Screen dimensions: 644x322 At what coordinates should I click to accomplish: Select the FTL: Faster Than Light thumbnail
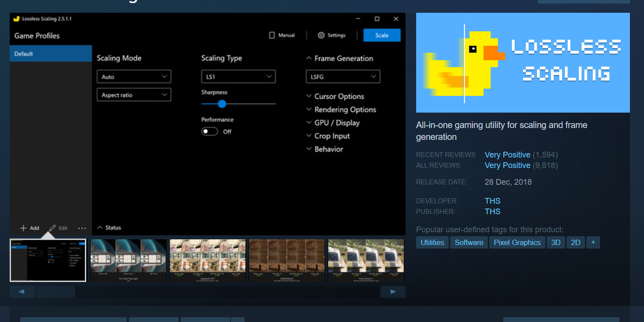click(128, 260)
